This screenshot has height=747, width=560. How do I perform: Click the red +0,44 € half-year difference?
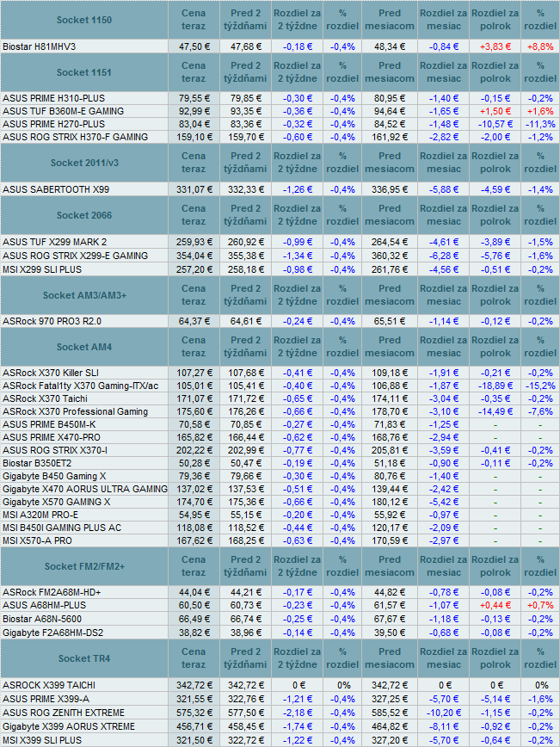pyautogui.click(x=495, y=605)
